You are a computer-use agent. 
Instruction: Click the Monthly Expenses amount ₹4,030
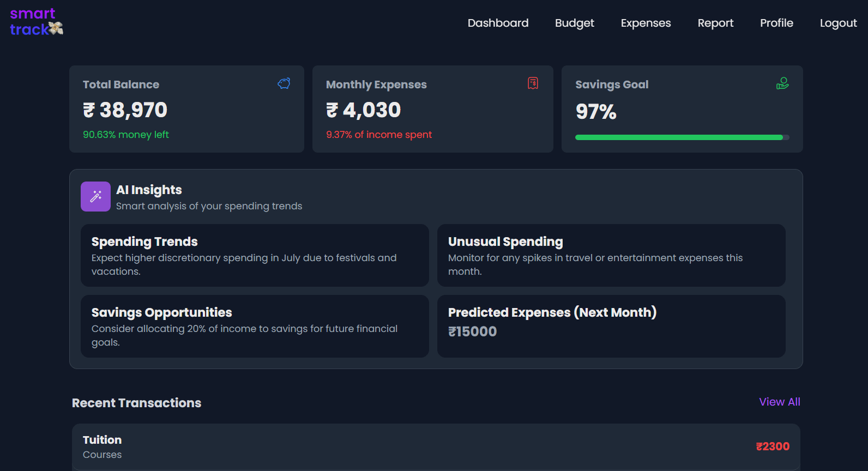(364, 110)
